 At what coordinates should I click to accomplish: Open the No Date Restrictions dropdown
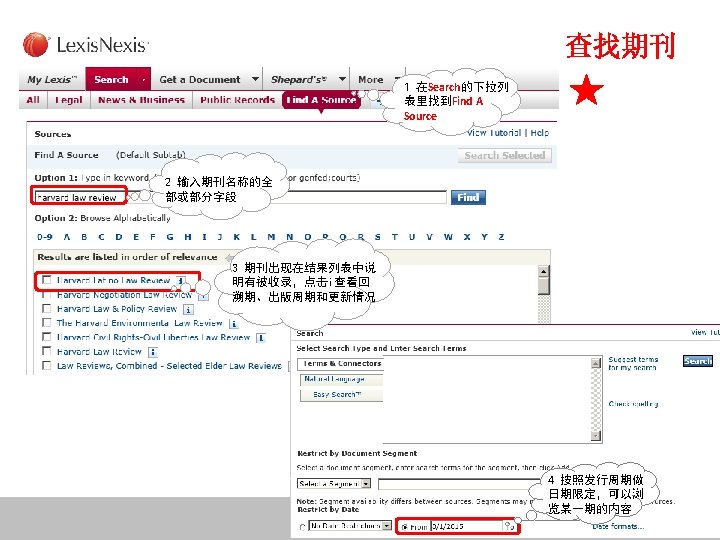(387, 525)
